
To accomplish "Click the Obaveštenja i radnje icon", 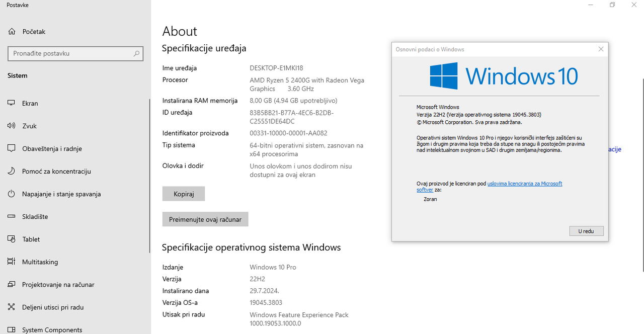I will [x=12, y=148].
